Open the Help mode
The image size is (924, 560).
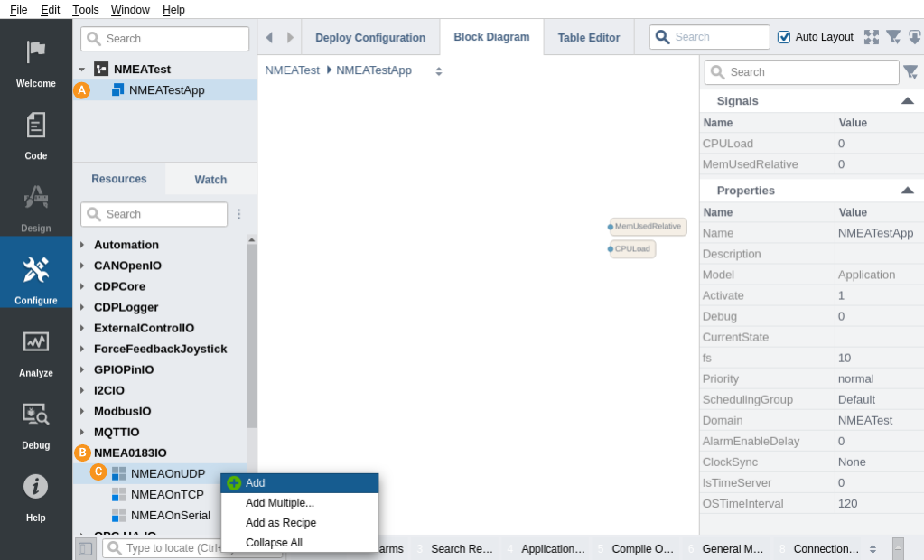(x=35, y=496)
